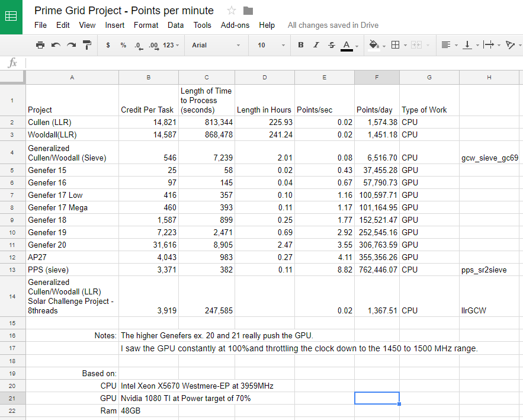This screenshot has height=420, width=523.
Task: Open the Borders grid icon
Action: click(395, 45)
